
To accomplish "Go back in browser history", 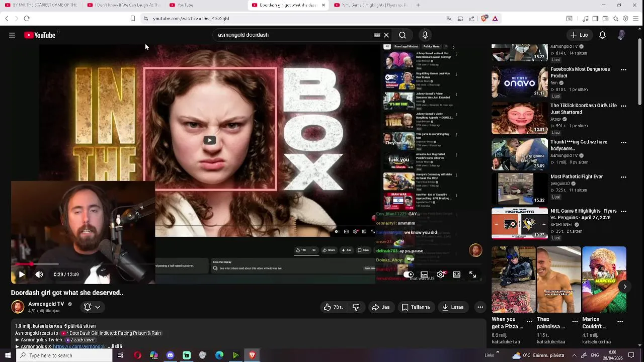I will coord(7,19).
